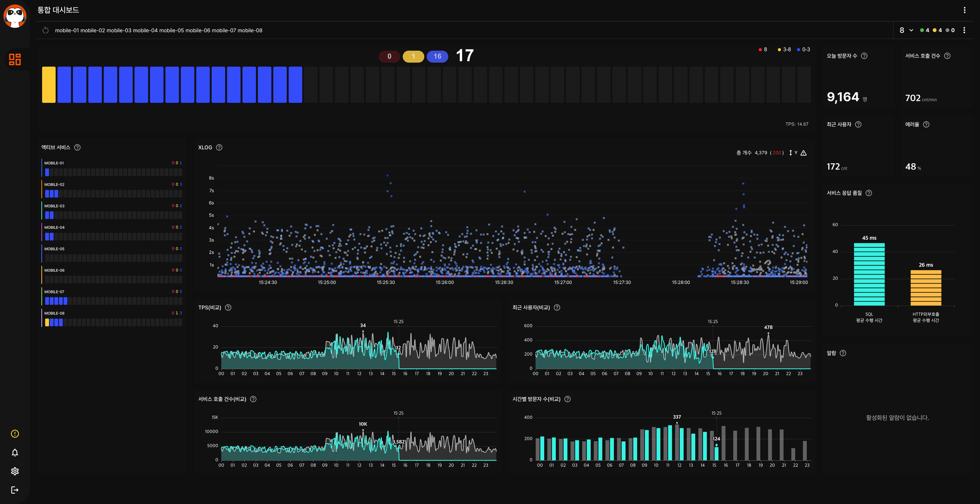This screenshot has width=980, height=504.
Task: Open the dashboard grid icon in sidebar
Action: pos(15,59)
